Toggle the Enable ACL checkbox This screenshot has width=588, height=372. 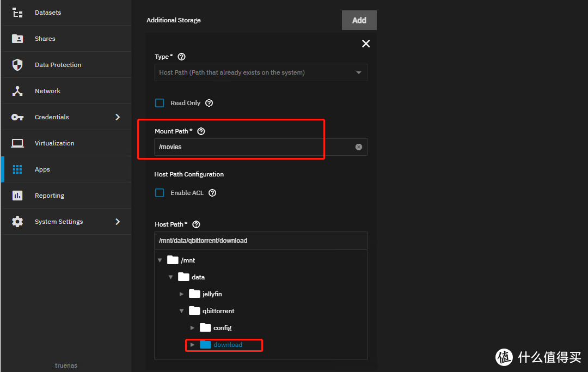pos(160,193)
